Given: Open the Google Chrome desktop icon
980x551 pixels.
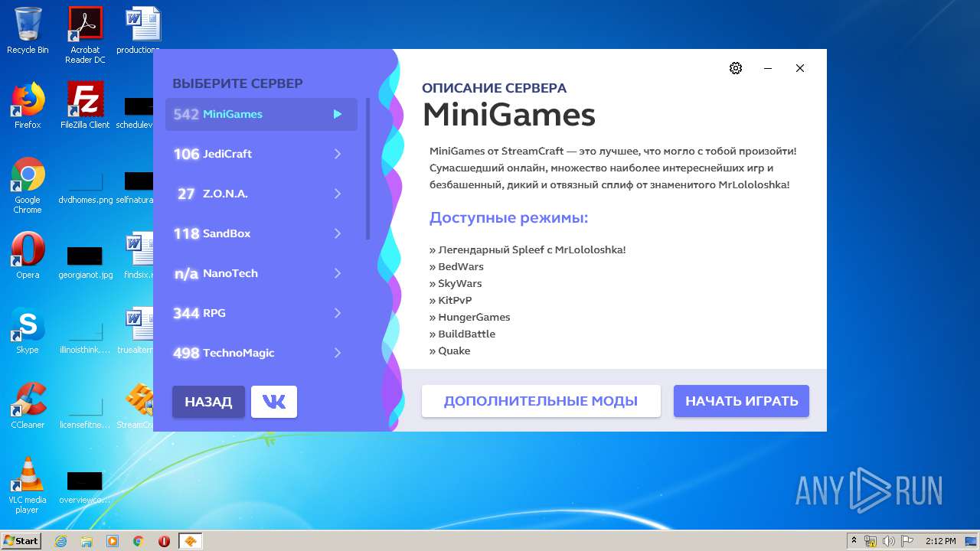Looking at the screenshot, I should [28, 184].
